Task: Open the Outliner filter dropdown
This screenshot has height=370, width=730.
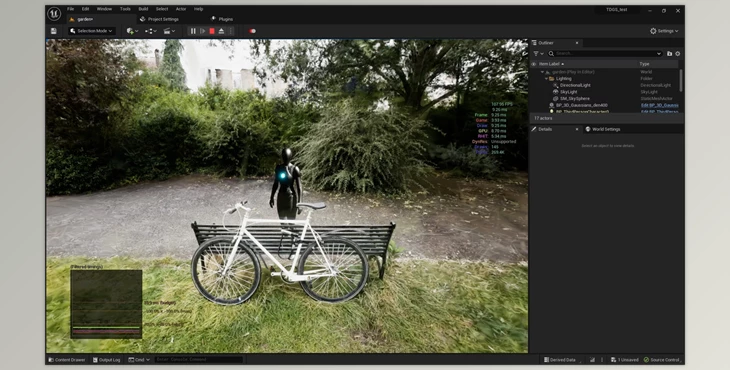Action: pos(538,54)
